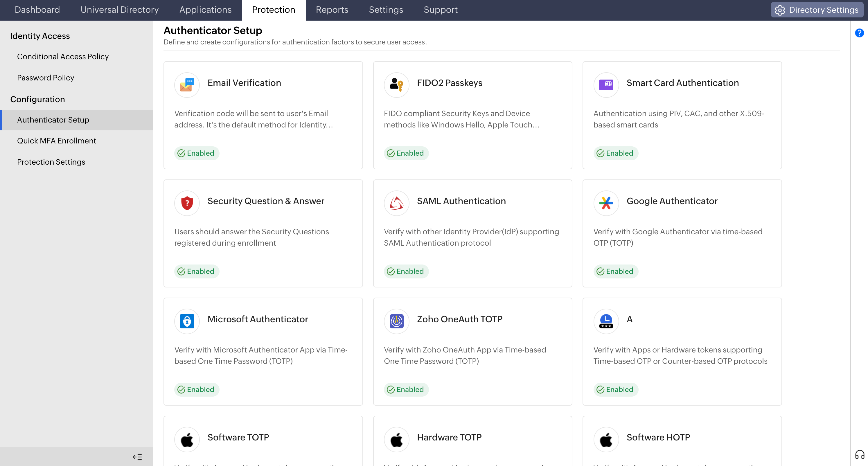The height and width of the screenshot is (466, 868).
Task: Click the Enabled status on Email Verification card
Action: [x=197, y=153]
